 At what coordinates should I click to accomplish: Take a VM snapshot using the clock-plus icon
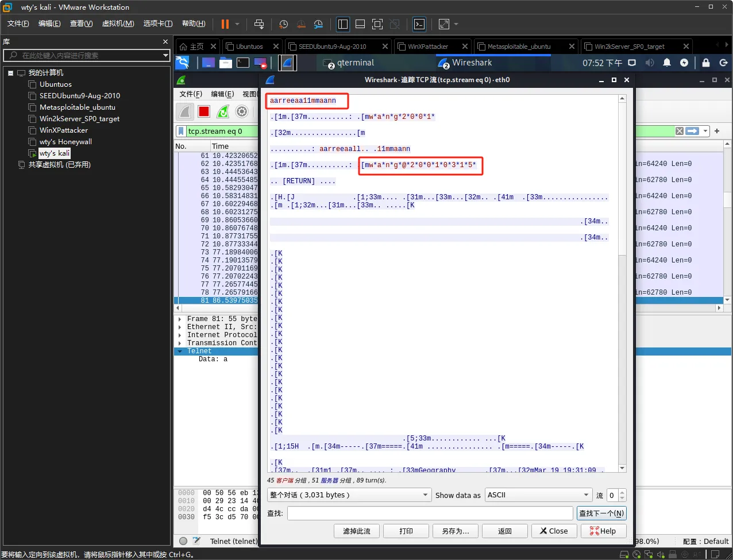[x=283, y=24]
